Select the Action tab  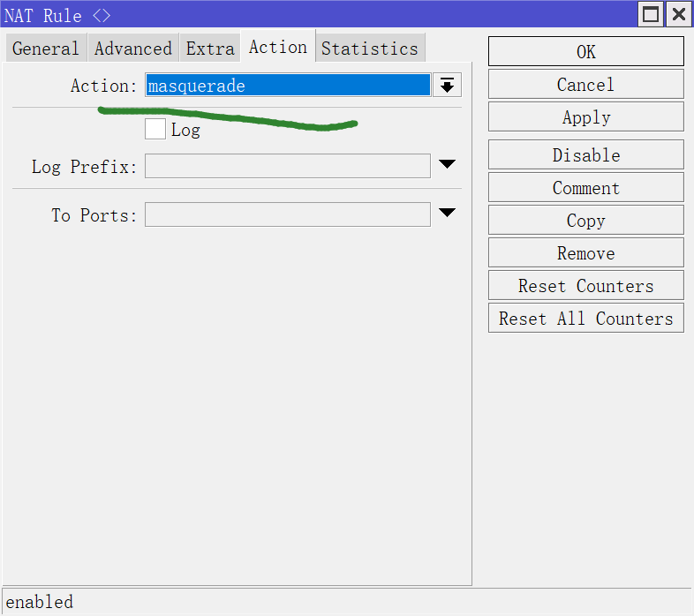278,47
